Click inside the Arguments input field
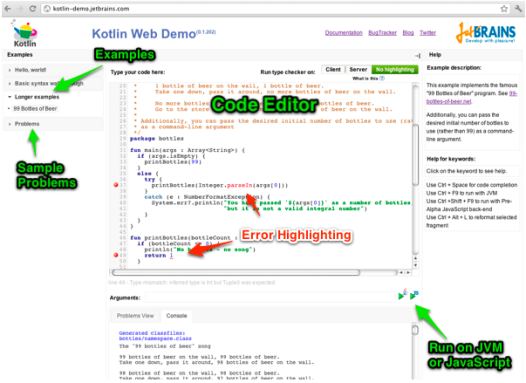This screenshot has height=383, width=526. pyautogui.click(x=270, y=297)
